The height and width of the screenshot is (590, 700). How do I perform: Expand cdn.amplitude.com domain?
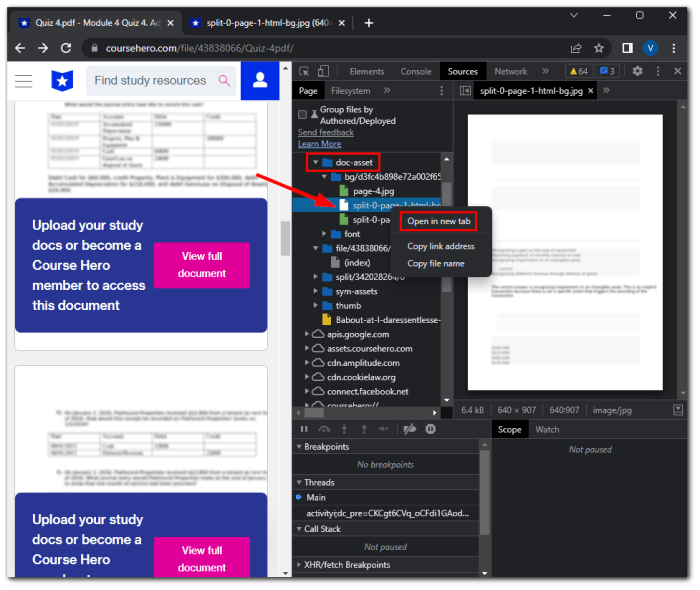pyautogui.click(x=306, y=362)
